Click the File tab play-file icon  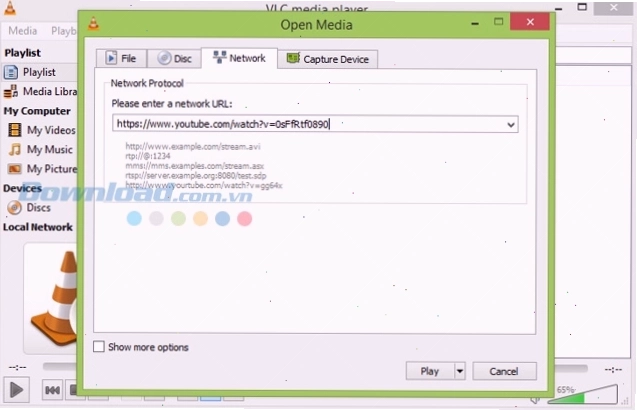coord(111,58)
